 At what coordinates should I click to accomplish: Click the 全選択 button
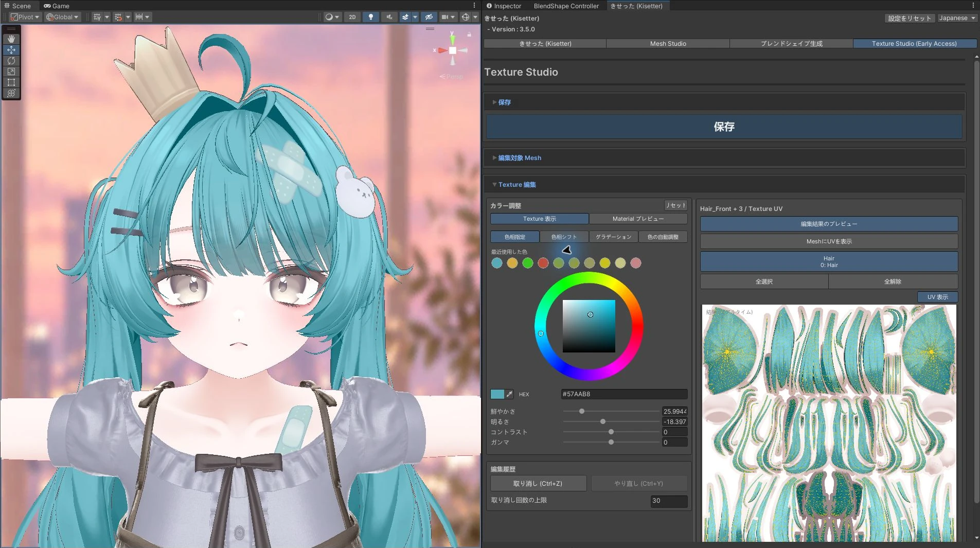point(764,281)
